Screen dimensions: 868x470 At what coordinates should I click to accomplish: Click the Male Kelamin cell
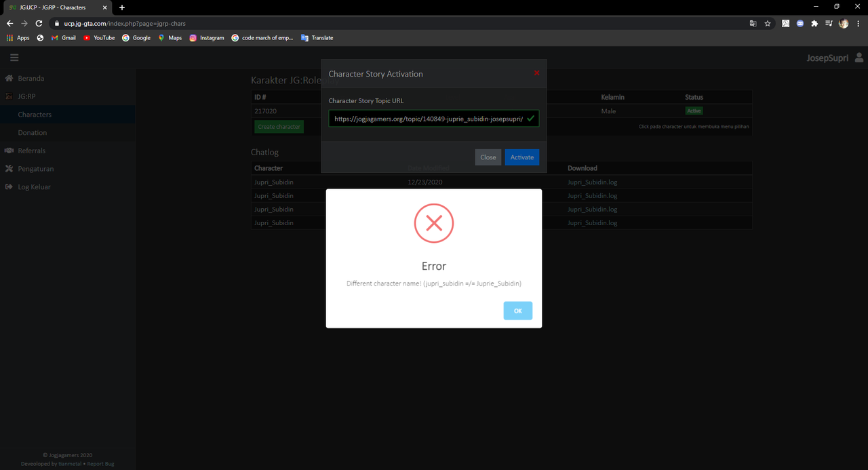[x=608, y=111]
